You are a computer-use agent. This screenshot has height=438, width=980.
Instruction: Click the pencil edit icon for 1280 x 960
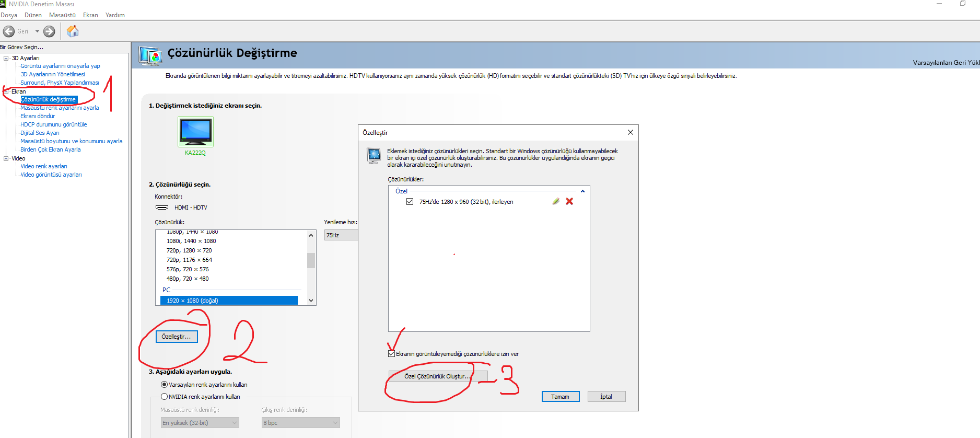pos(556,201)
